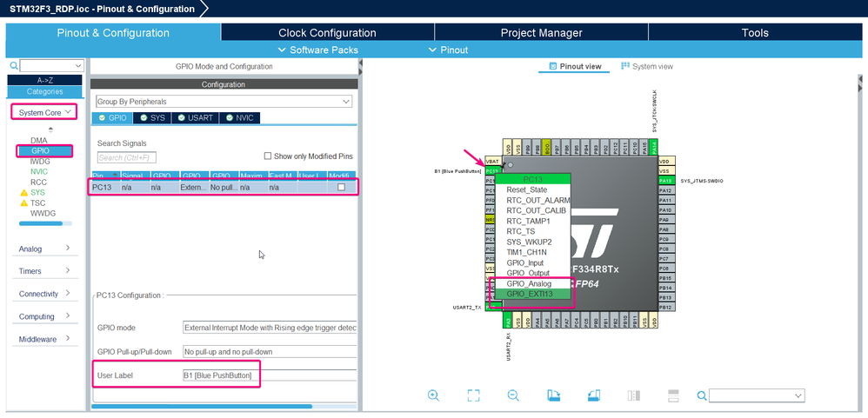Enable Show only Modified Pins checkbox
This screenshot has width=868, height=418.
tap(268, 156)
